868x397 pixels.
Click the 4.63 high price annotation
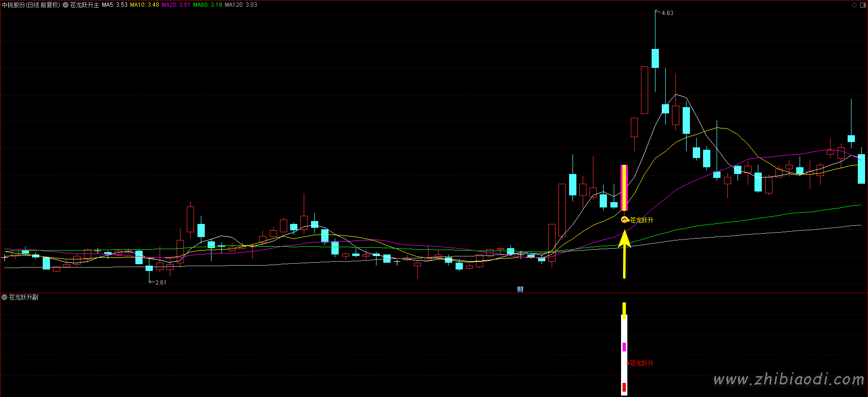[667, 13]
